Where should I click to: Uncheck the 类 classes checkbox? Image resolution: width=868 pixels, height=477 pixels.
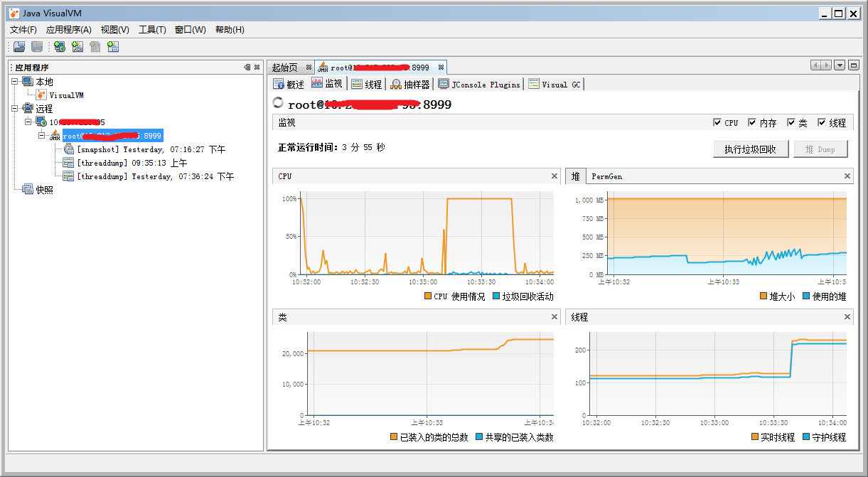pos(791,123)
